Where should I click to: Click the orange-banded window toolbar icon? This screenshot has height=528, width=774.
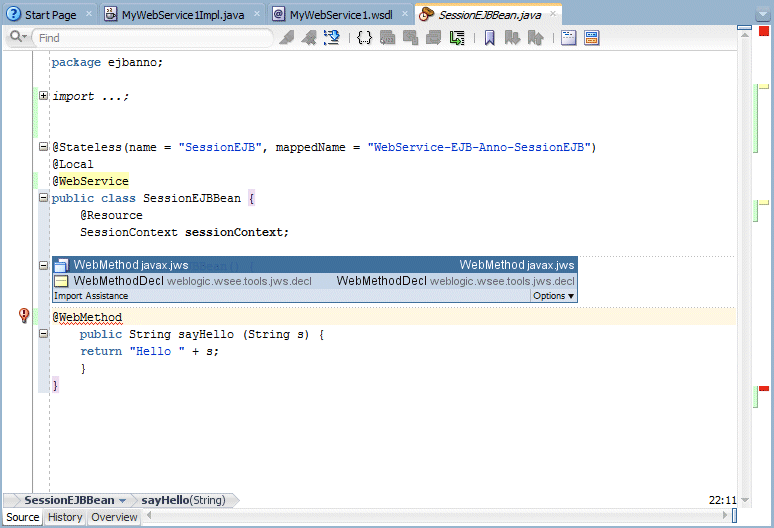[x=591, y=38]
